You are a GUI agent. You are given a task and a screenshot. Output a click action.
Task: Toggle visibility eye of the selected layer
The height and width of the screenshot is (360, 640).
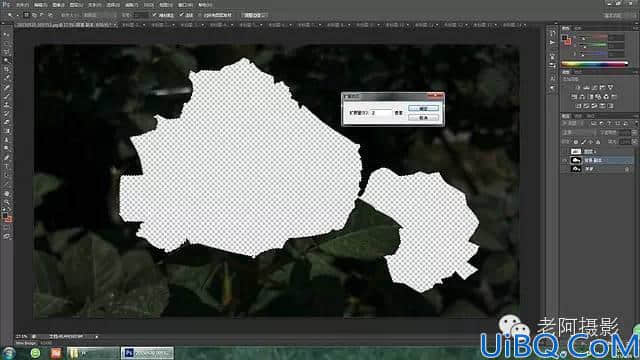click(x=565, y=160)
